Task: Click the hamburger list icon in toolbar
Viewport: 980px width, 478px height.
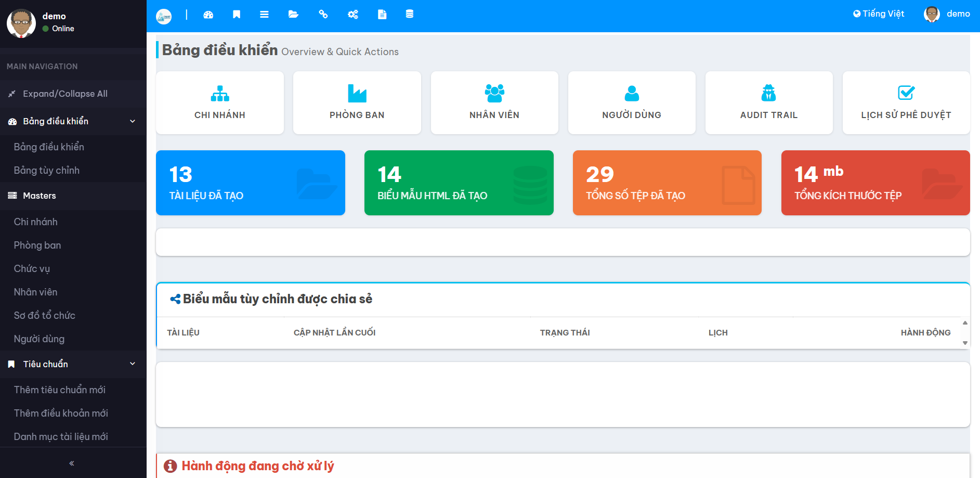Action: 264,15
